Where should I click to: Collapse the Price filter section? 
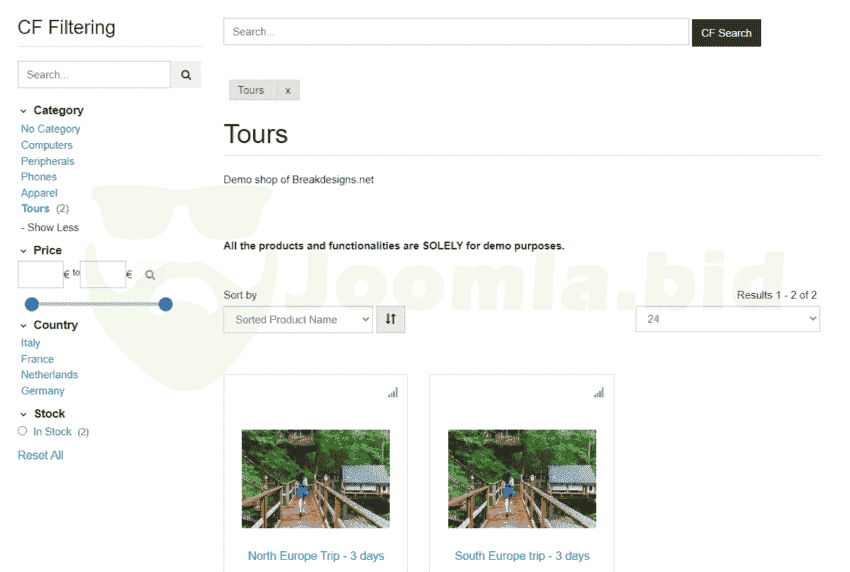[x=24, y=251]
